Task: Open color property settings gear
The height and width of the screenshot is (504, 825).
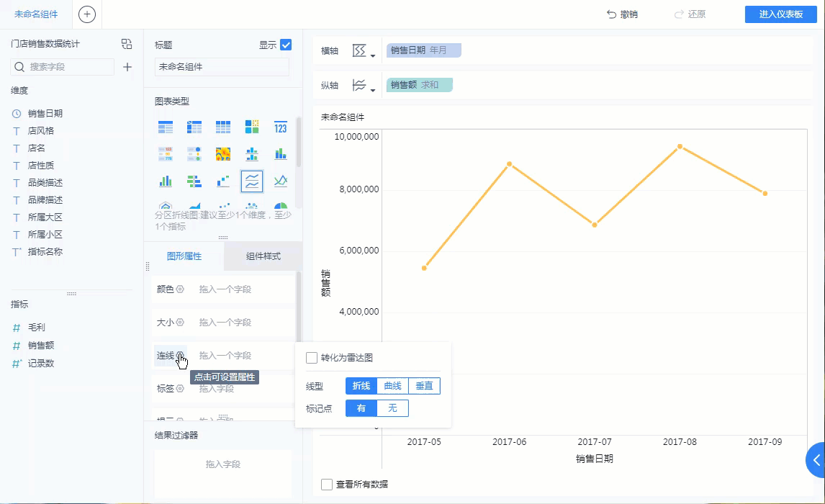Action: click(x=180, y=289)
